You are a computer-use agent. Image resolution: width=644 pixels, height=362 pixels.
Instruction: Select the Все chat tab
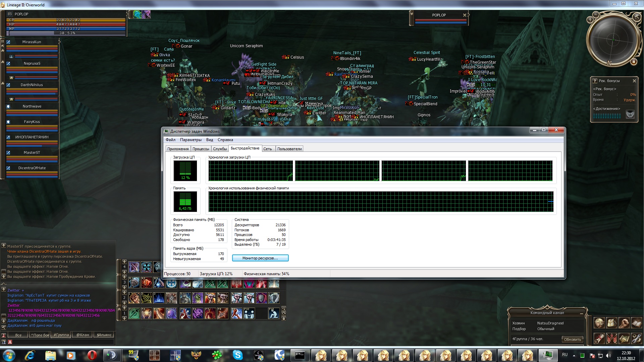[x=18, y=335]
